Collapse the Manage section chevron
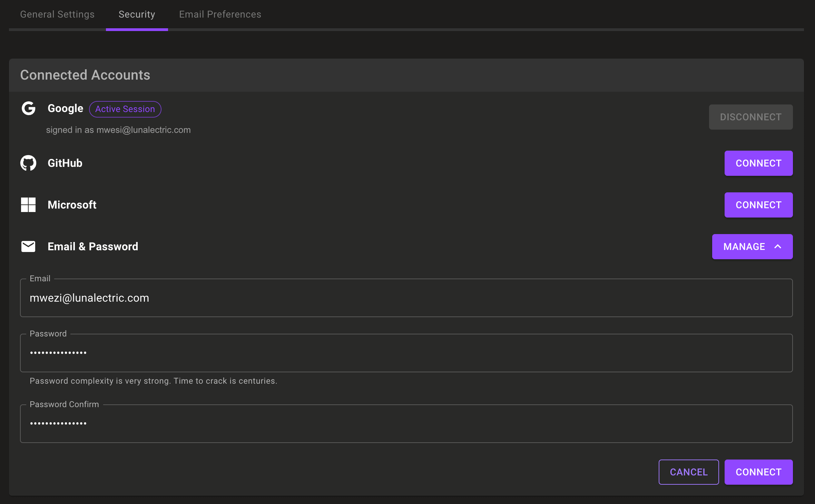Screen dimensions: 815x504 [778, 246]
